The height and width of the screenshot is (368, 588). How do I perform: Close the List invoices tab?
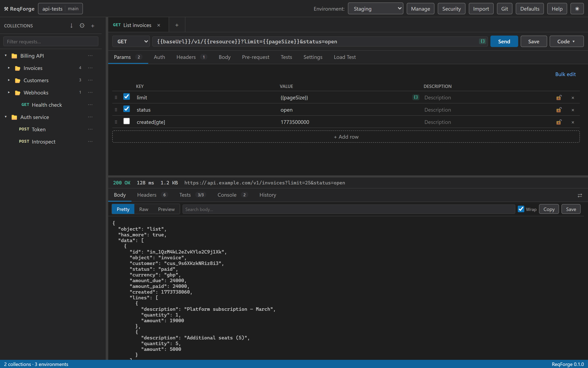(159, 25)
